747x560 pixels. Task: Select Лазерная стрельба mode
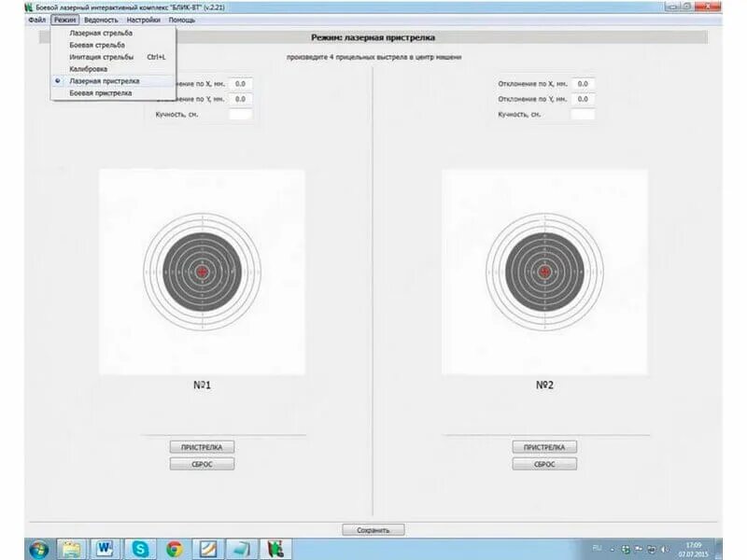(113, 33)
